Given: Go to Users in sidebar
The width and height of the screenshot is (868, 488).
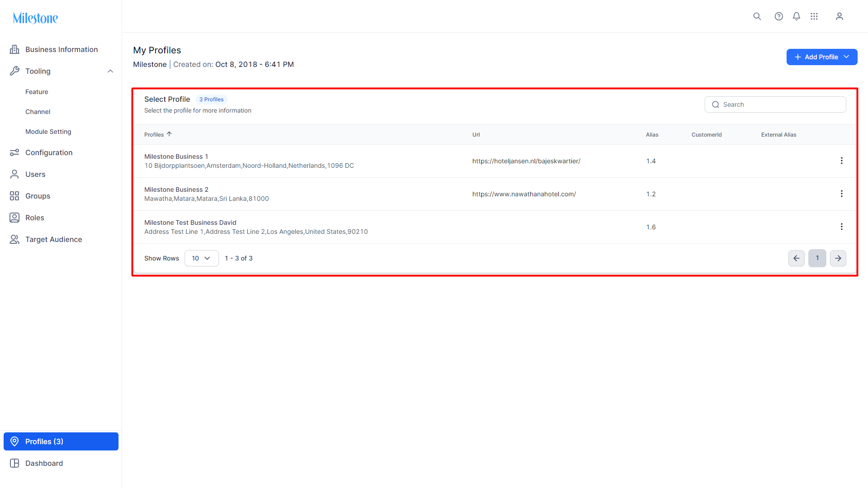Looking at the screenshot, I should 61,174.
